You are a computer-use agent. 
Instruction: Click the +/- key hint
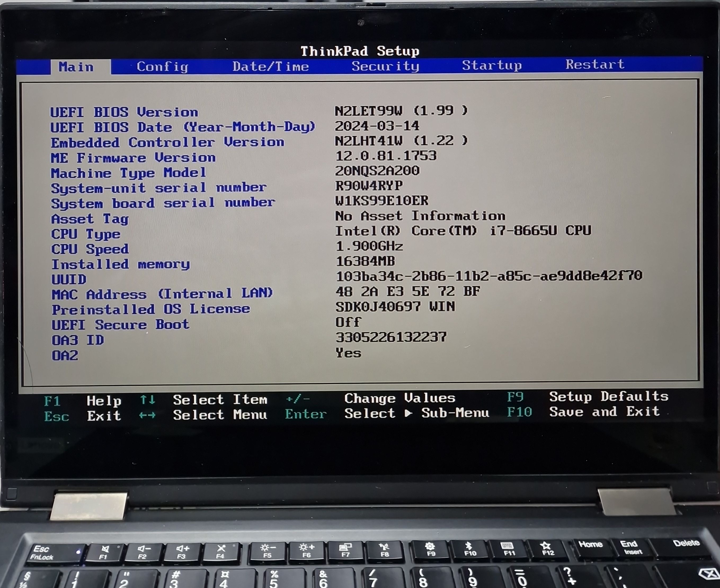point(298,399)
